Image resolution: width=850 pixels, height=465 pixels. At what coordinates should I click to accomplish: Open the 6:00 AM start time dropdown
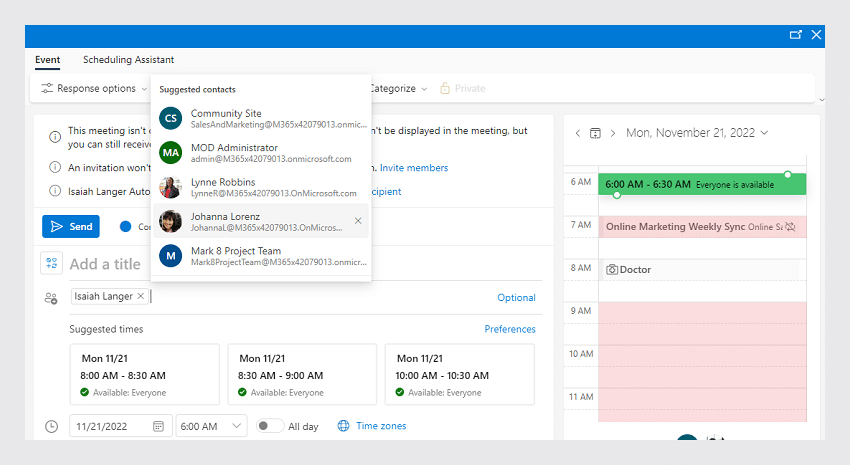pos(211,426)
